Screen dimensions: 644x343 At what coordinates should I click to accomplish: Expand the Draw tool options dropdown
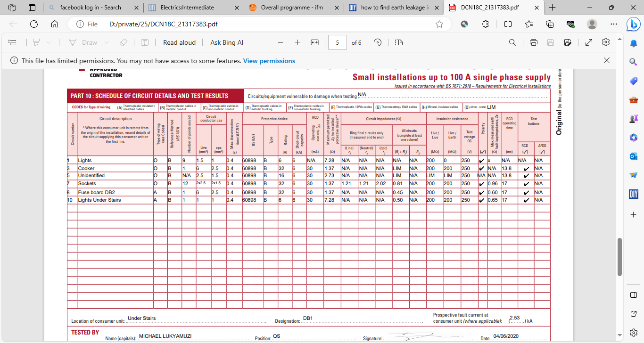(107, 42)
